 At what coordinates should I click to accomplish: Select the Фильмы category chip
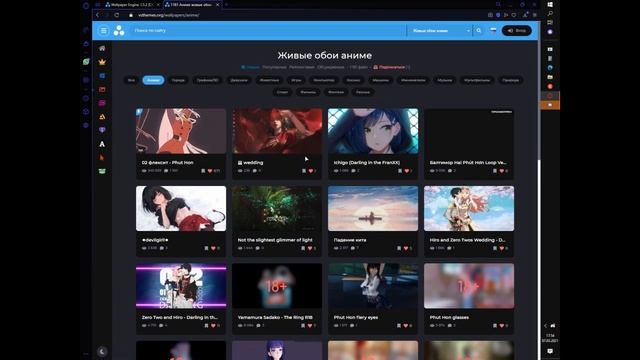click(308, 92)
